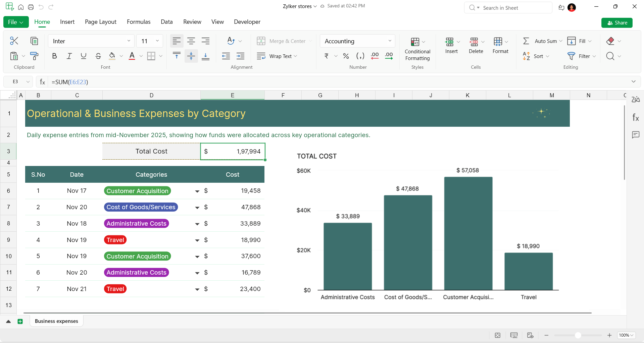The height and width of the screenshot is (343, 644).
Task: Enable Strikethrough formatting
Action: click(x=98, y=56)
